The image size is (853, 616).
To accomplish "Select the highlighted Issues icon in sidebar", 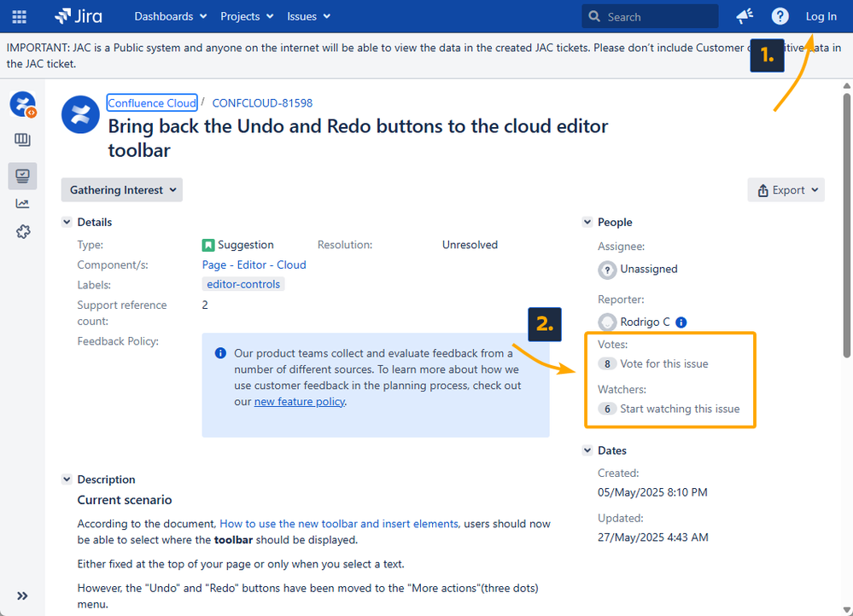I will (x=23, y=176).
